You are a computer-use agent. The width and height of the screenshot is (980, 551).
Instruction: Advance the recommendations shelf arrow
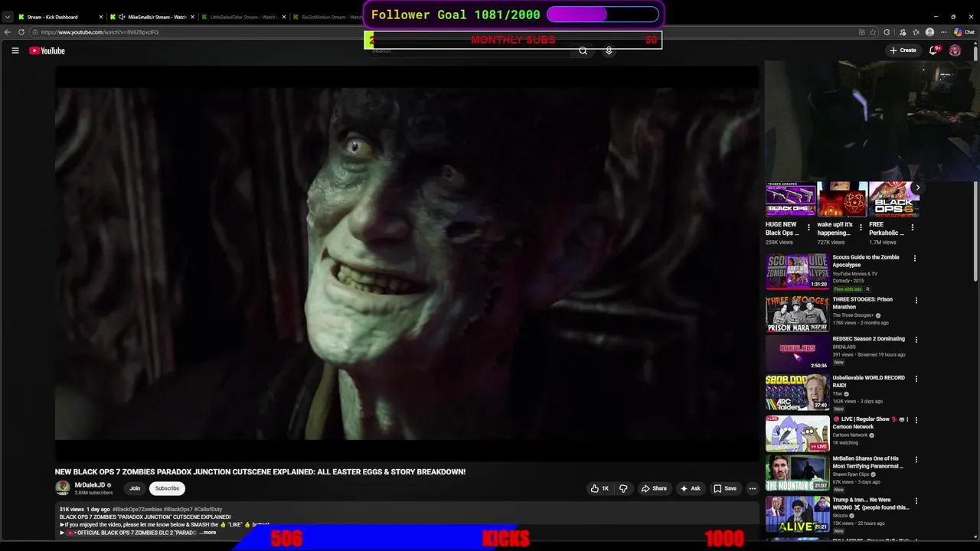pos(917,187)
